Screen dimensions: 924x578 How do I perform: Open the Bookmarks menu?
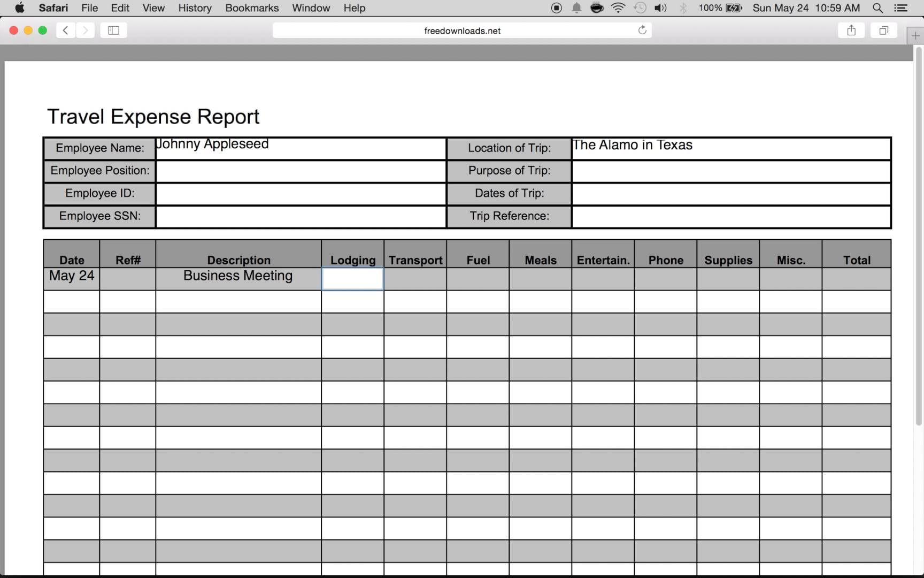[x=251, y=8]
